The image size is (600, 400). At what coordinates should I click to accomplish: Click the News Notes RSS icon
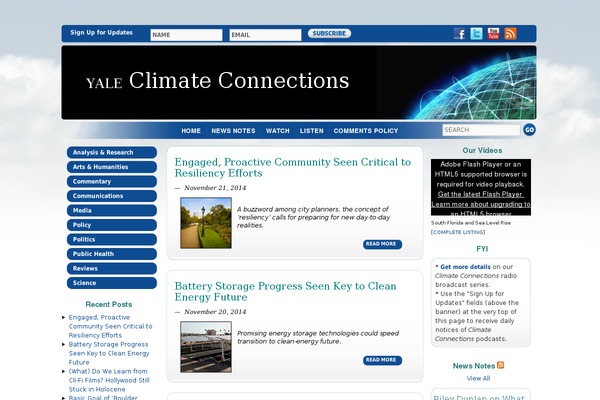(501, 365)
